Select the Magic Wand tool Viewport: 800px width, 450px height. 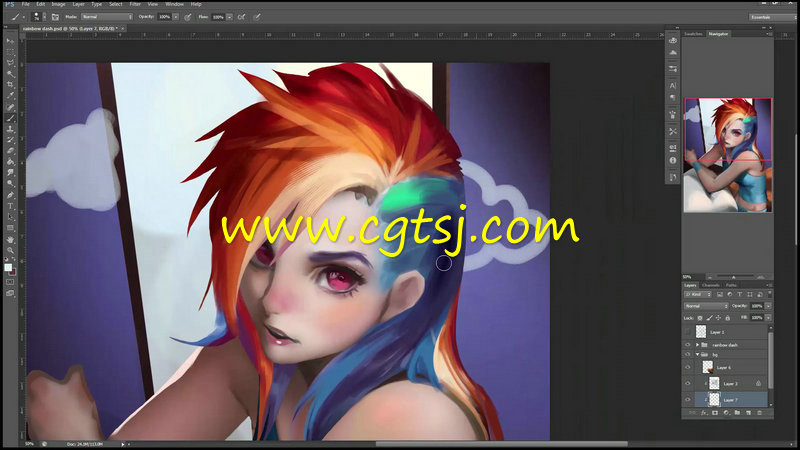(10, 74)
